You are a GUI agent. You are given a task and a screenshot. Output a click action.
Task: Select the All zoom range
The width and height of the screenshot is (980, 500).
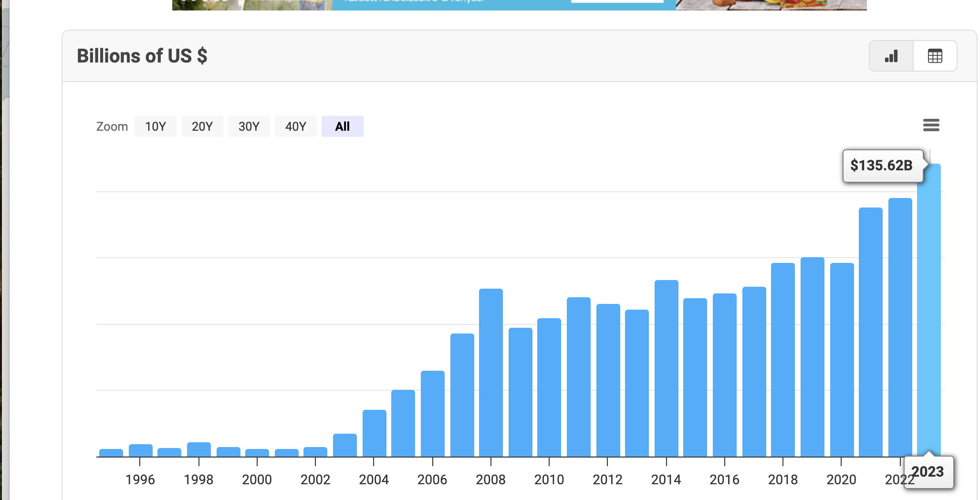(343, 126)
